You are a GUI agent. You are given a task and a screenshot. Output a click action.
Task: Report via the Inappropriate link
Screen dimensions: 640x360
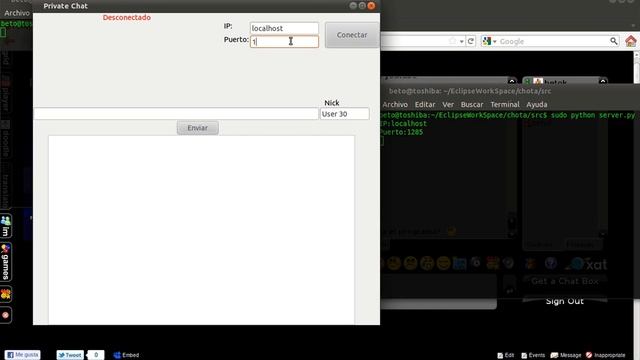coord(606,356)
